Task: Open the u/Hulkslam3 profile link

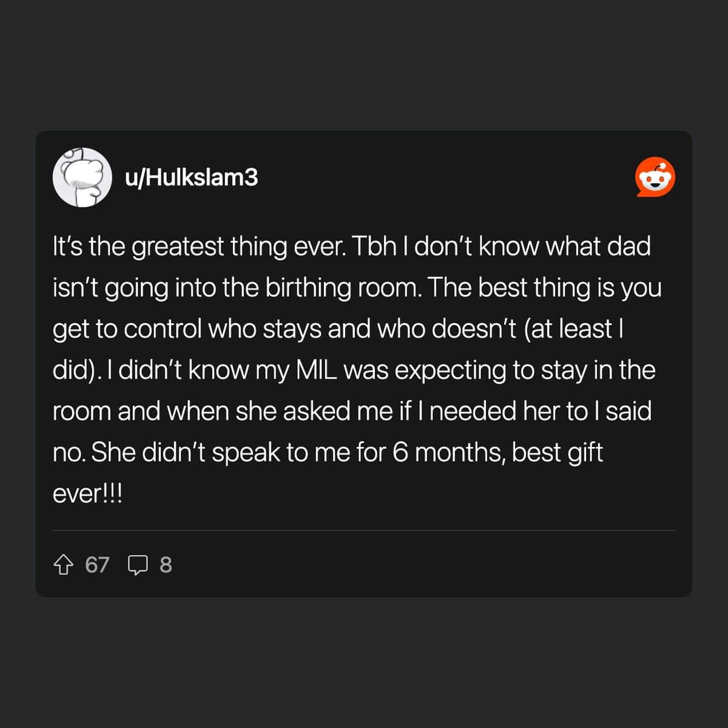Action: coord(191,178)
